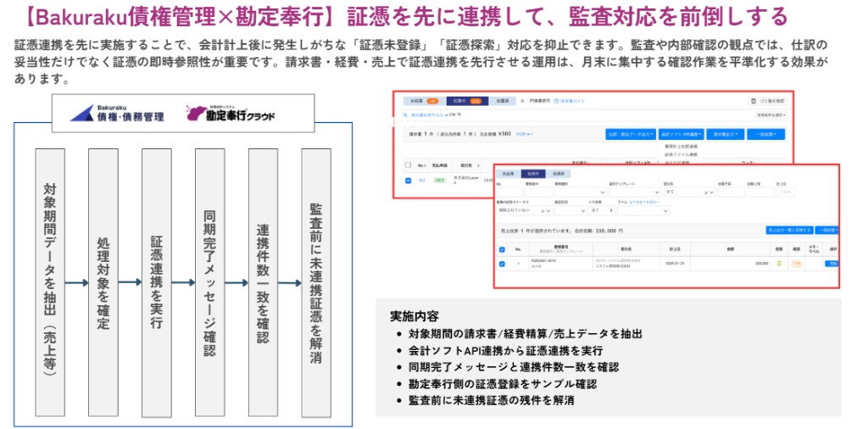
Task: Expand the 内訳 breakdown link
Action: tap(524, 134)
